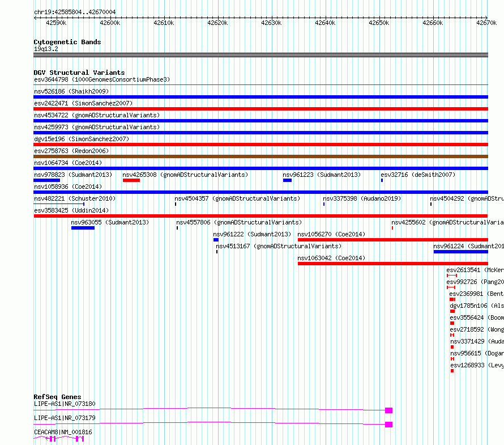Open dgv15e196 (SimonSanchez2007) variant label
The height and width of the screenshot is (445, 504).
tap(82, 139)
